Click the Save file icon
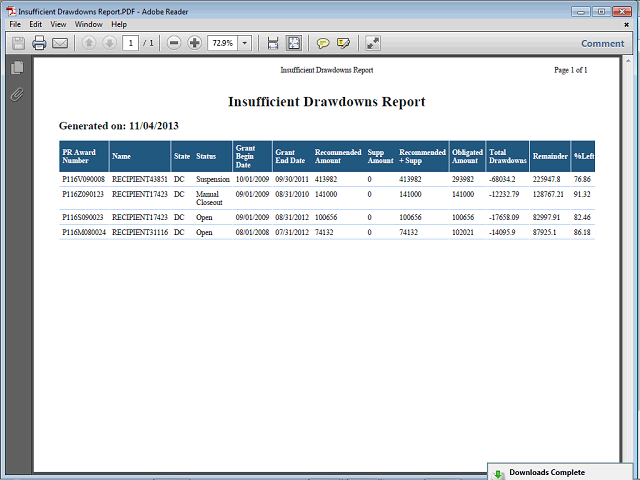640x480 pixels. tap(18, 43)
